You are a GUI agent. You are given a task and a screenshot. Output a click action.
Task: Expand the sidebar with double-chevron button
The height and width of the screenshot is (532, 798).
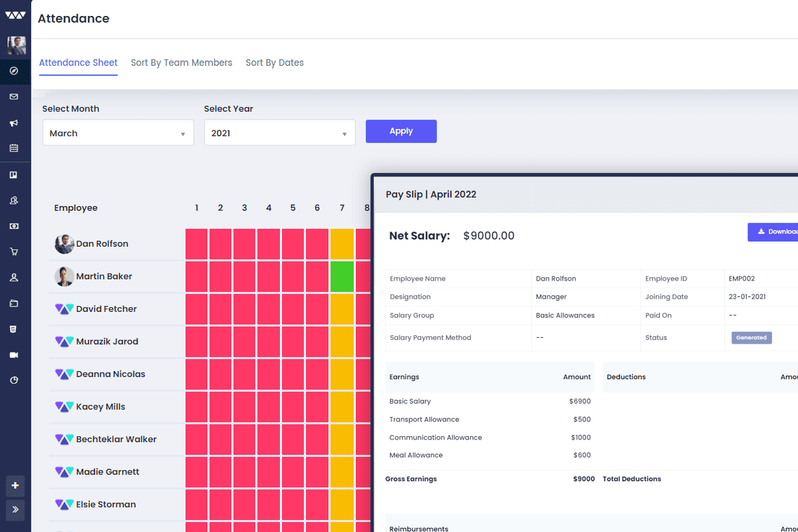pos(15,510)
